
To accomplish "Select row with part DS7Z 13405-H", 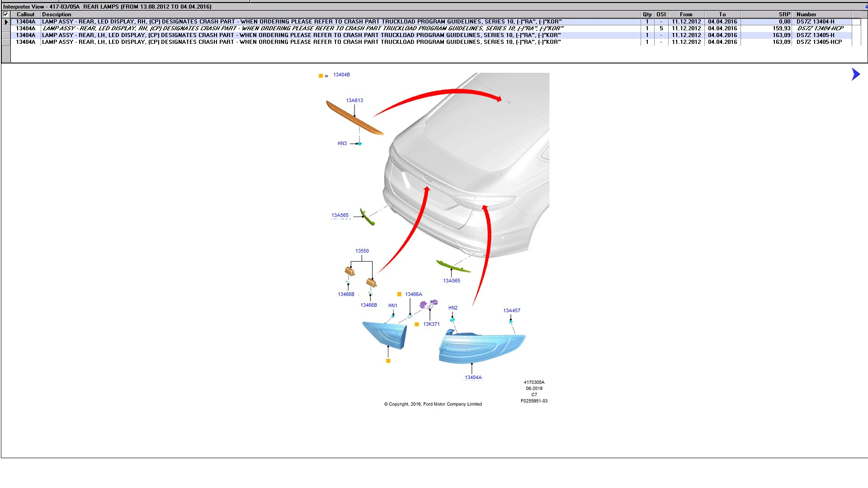I will pos(815,35).
